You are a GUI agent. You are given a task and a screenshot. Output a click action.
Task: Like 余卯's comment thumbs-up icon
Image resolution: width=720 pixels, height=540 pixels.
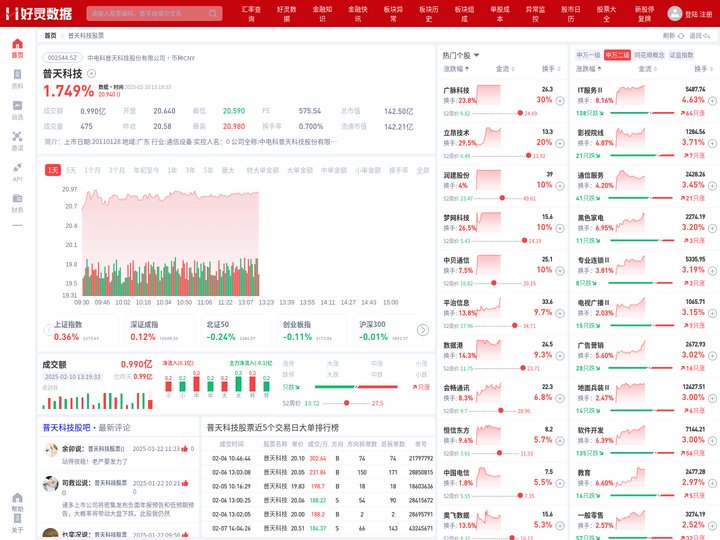tap(185, 449)
